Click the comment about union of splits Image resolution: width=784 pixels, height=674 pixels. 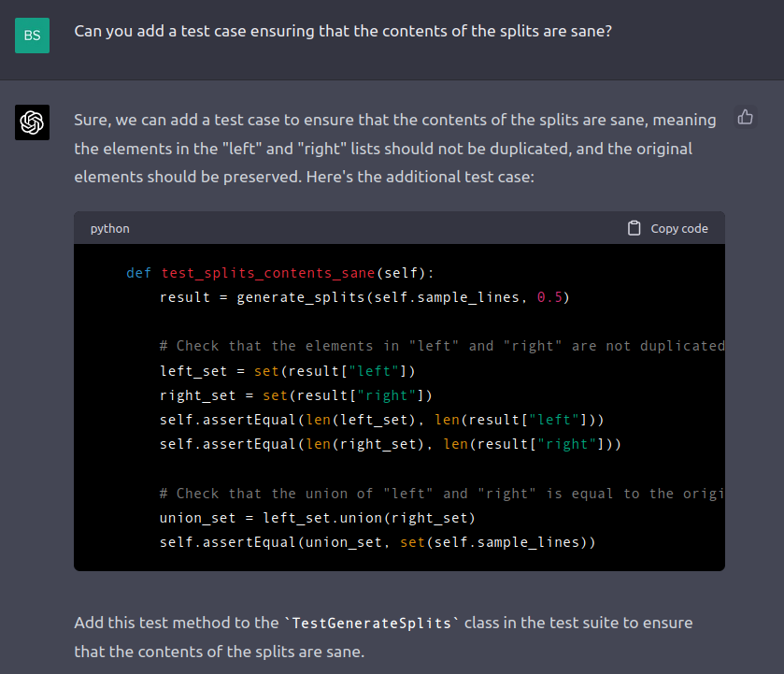click(441, 493)
